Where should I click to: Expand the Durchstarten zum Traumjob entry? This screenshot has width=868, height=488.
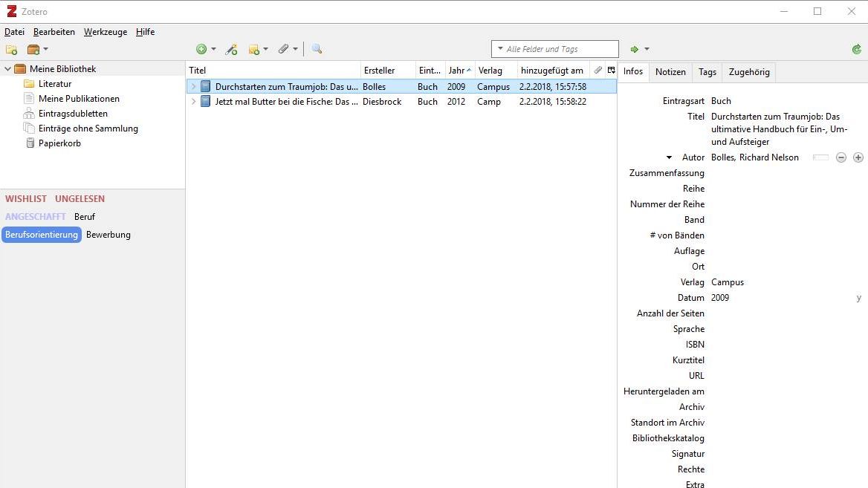(194, 87)
